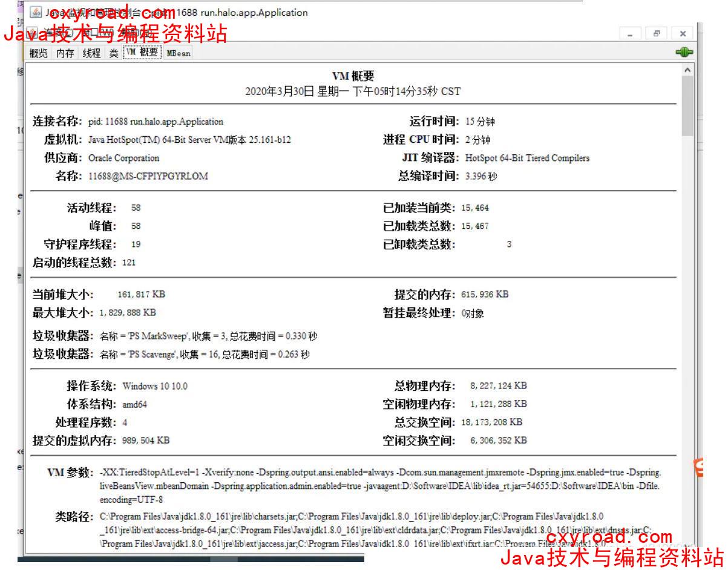Click the Java icon in title bar
Viewport: 728px width, 570px height.
[36, 13]
